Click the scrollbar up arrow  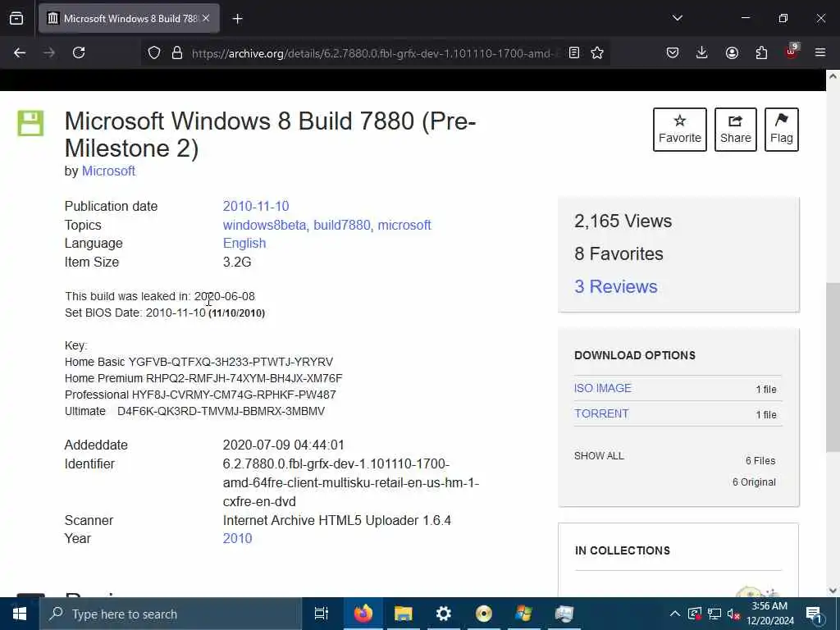[833, 76]
